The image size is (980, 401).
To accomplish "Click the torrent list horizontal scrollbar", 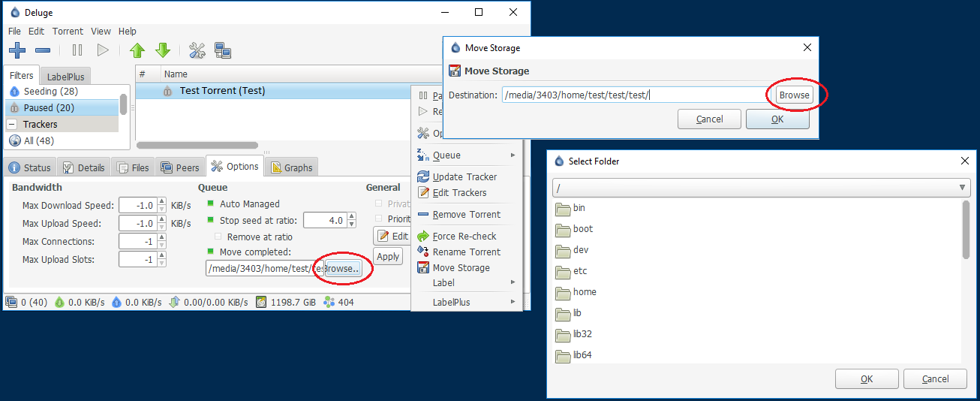I will click(x=197, y=146).
